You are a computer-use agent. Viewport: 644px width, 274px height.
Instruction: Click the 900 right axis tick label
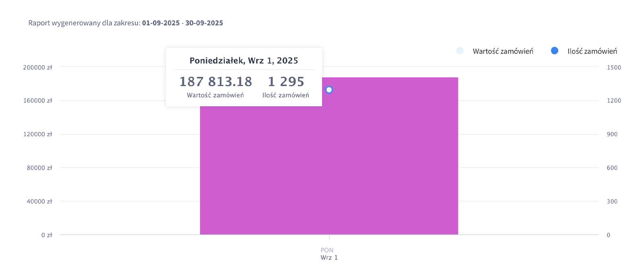tap(612, 134)
